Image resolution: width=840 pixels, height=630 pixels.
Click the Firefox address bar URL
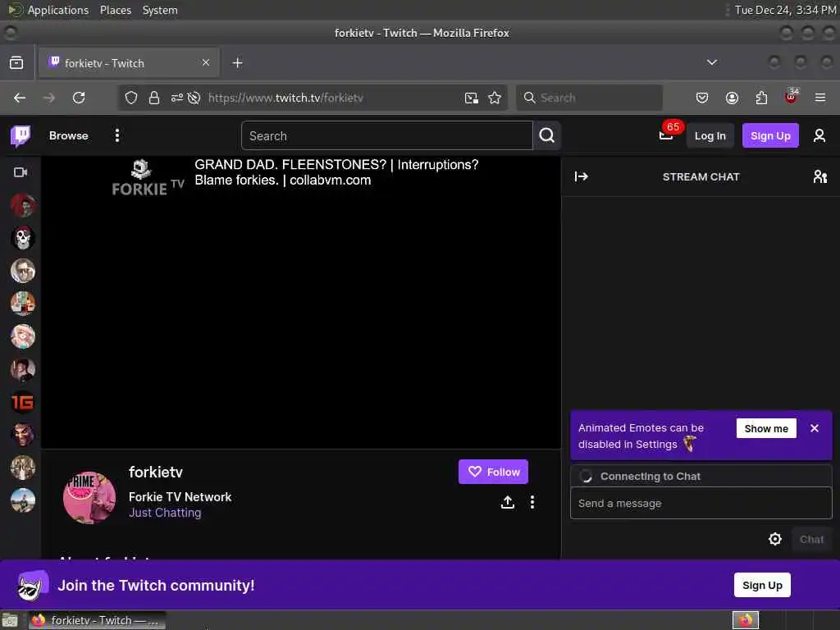[285, 98]
